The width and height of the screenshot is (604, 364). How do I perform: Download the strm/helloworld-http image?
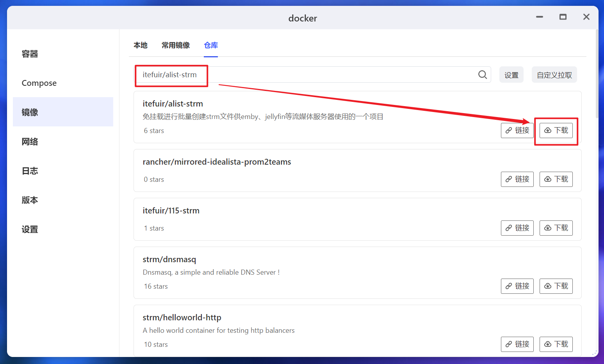tap(556, 344)
